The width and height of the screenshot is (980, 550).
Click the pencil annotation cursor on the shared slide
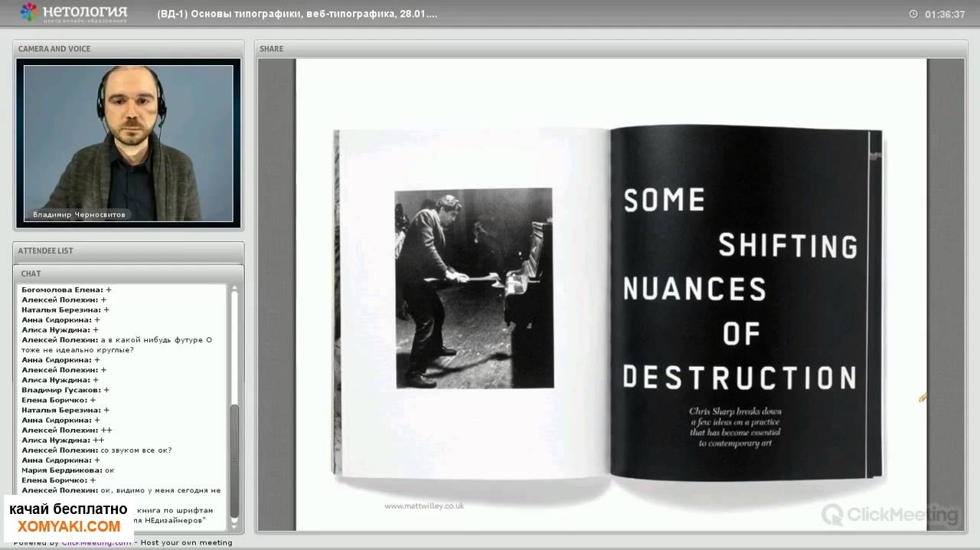click(x=923, y=398)
